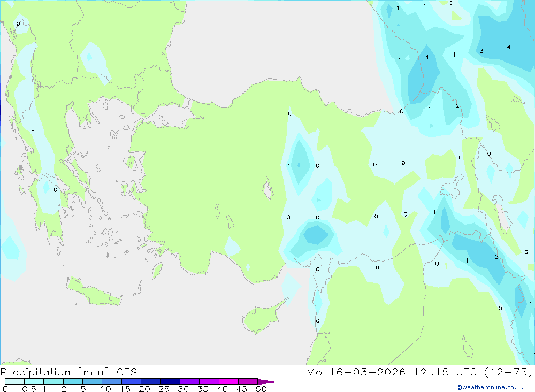Click the legend label '25'
The image size is (535, 392).
[164, 389]
